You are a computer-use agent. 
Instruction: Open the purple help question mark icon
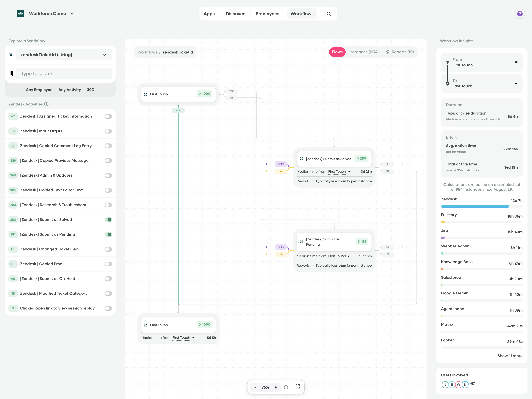(x=520, y=14)
